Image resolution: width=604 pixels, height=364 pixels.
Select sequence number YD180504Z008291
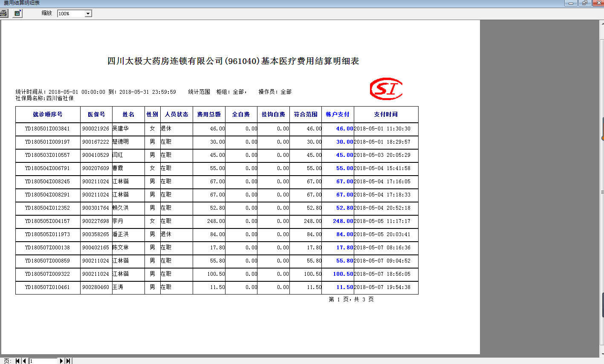(x=47, y=195)
